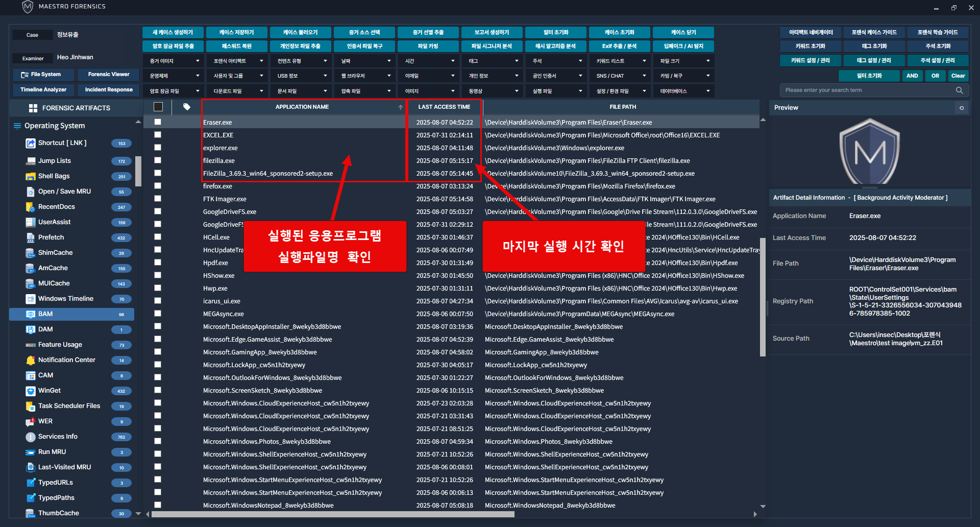This screenshot has width=980, height=527.
Task: Tick the checkbox for firefox.exe row
Action: pos(158,186)
